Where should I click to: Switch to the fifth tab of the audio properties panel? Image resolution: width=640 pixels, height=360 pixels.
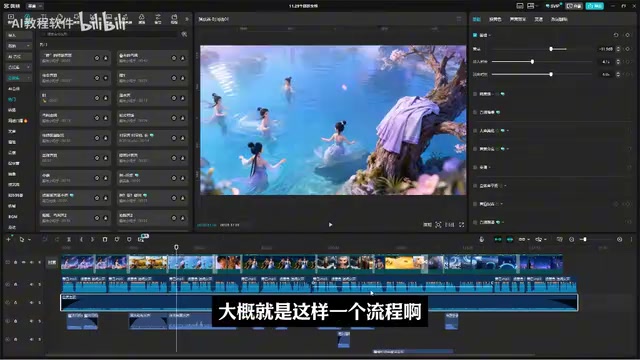(x=559, y=19)
